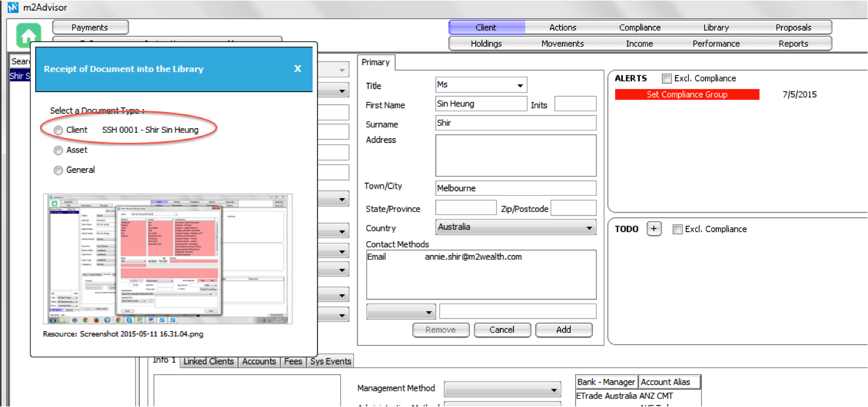868x407 pixels.
Task: Choose the General document type option
Action: click(59, 171)
